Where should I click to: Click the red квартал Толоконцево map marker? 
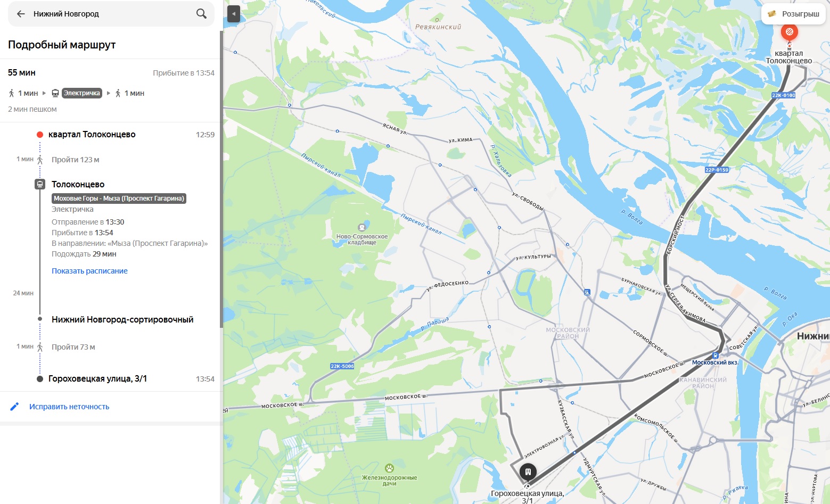pyautogui.click(x=789, y=32)
